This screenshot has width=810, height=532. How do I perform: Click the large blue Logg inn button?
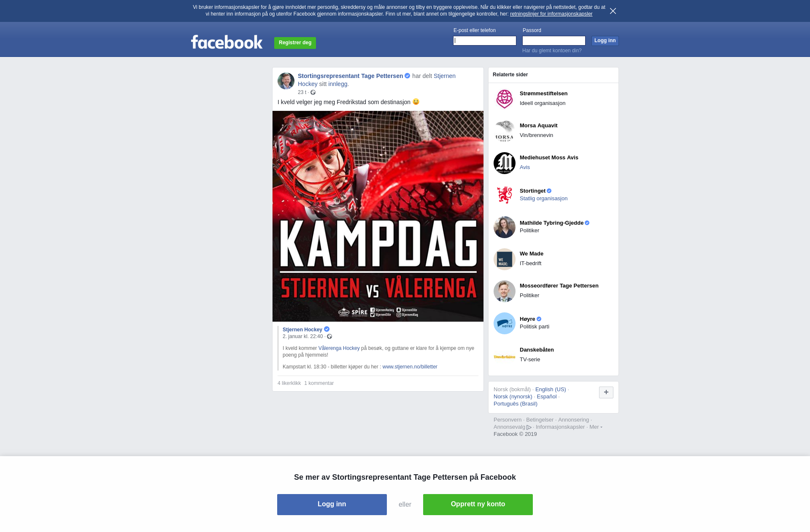click(332, 505)
